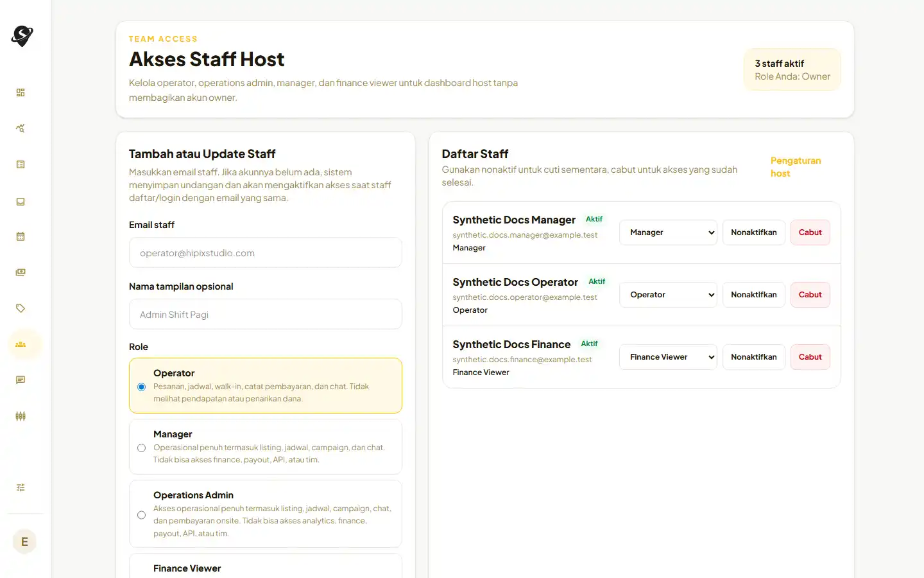Focus the Email staff input field
The width and height of the screenshot is (924, 578).
tap(266, 252)
